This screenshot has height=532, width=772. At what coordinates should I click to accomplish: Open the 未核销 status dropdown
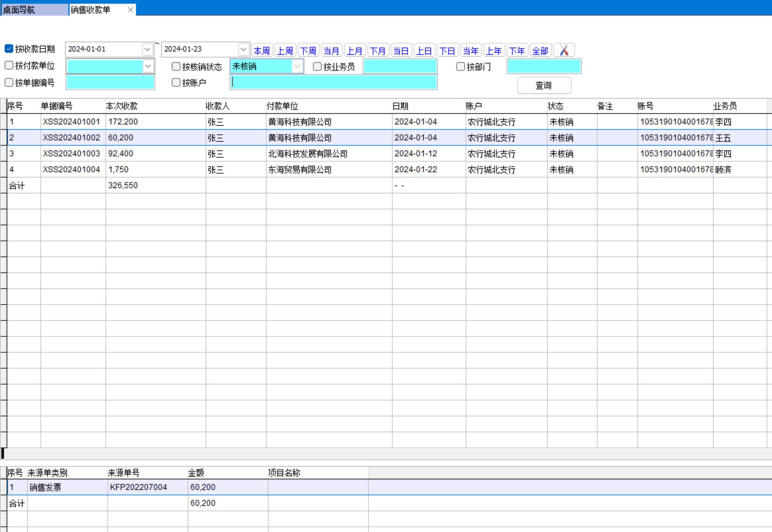click(x=297, y=66)
